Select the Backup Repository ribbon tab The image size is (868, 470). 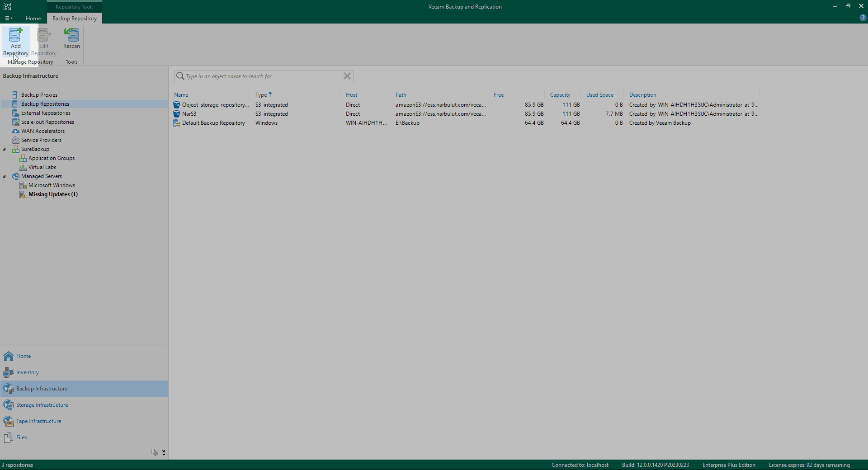(x=75, y=19)
